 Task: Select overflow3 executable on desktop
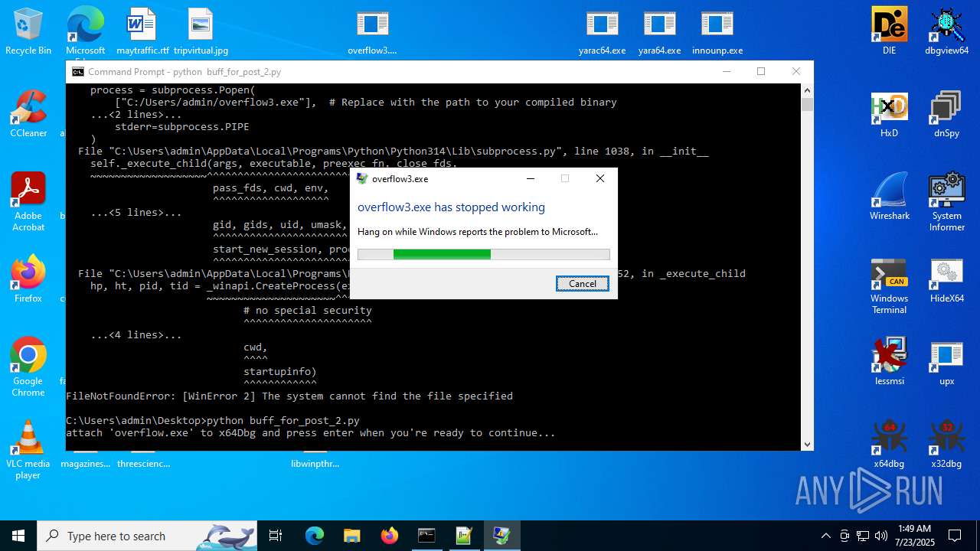(372, 31)
